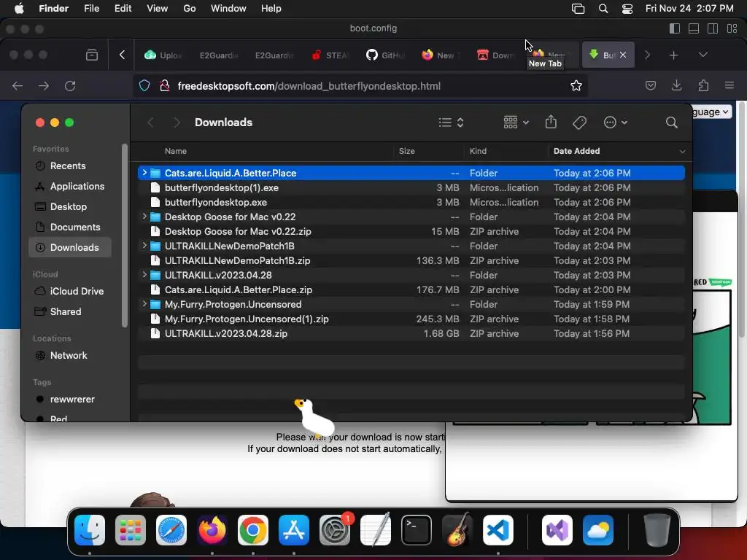
Task: Select butterflyondesktop(1).exe file
Action: point(411,187)
